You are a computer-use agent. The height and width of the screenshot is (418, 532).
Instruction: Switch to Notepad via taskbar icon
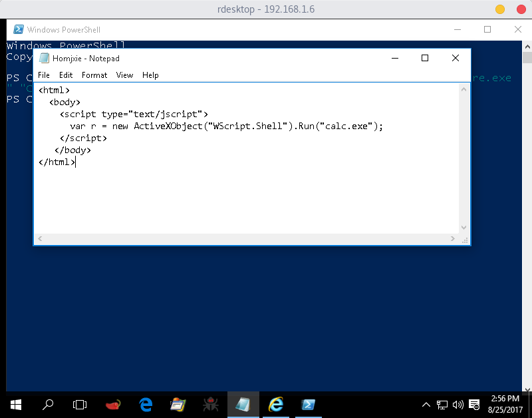[x=243, y=405]
